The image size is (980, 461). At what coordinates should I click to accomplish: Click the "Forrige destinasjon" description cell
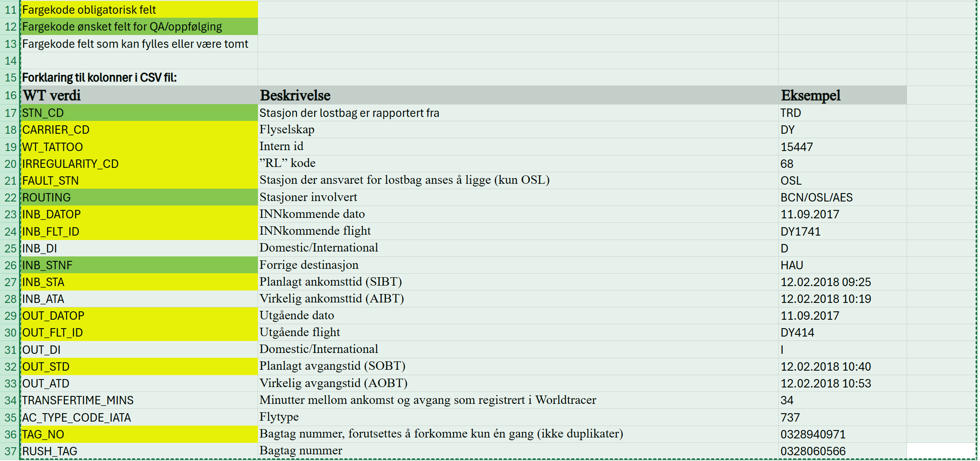click(x=518, y=265)
